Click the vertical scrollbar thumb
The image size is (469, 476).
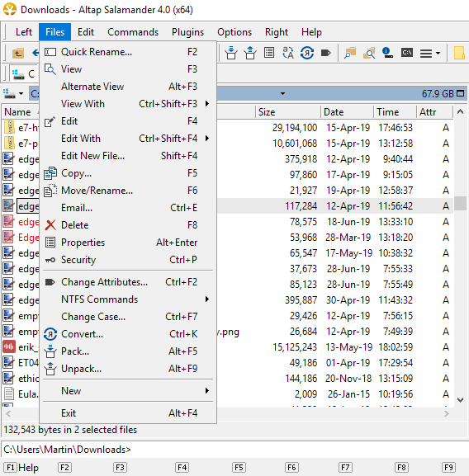(460, 203)
